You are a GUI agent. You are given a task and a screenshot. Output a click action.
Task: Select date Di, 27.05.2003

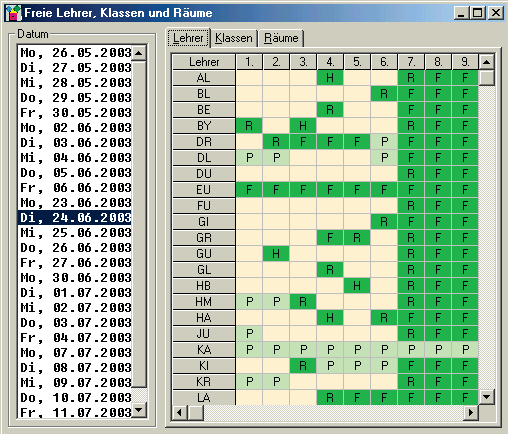pyautogui.click(x=75, y=68)
